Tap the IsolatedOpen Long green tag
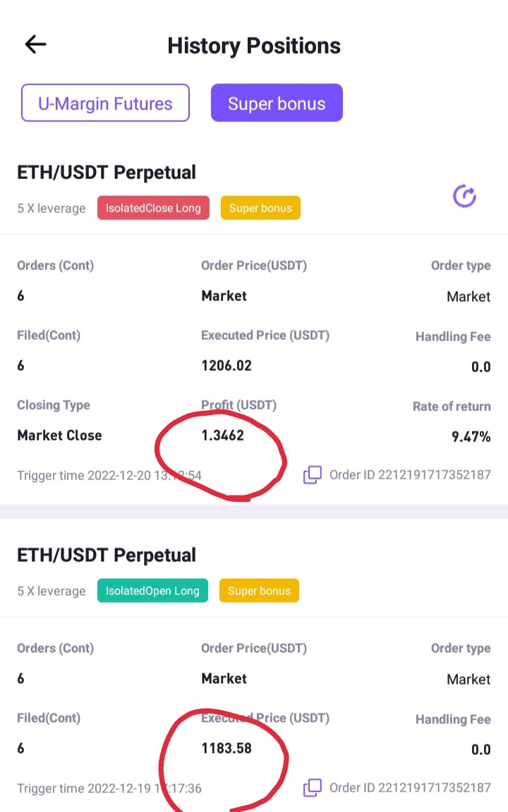 tap(152, 591)
